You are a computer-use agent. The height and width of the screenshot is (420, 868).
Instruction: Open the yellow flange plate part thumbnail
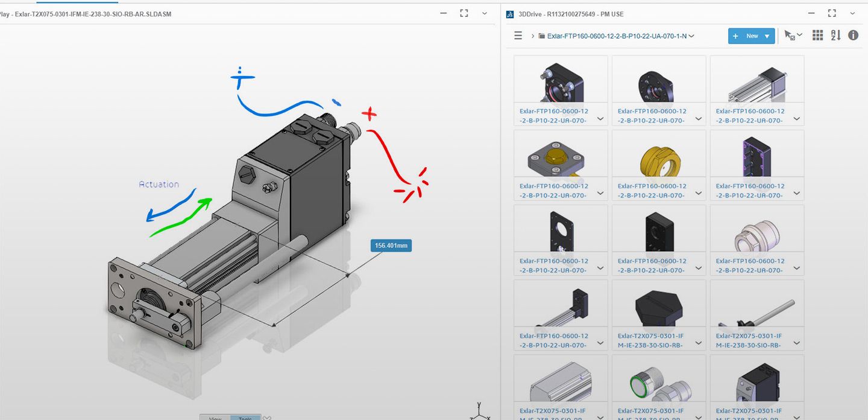(561, 154)
